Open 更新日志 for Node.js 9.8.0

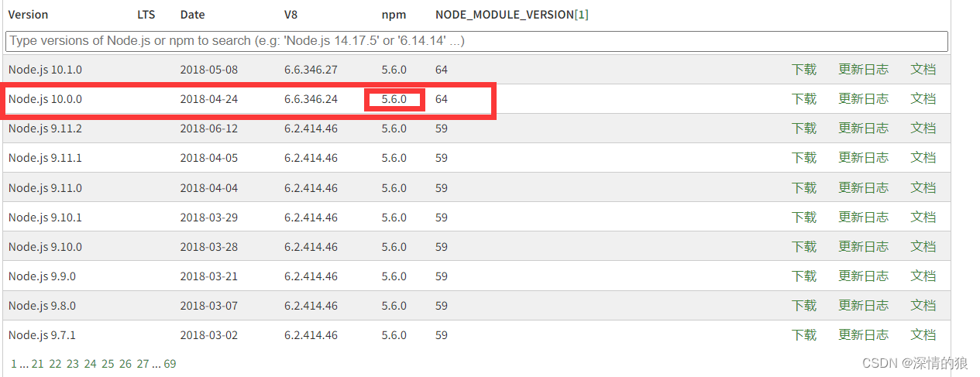863,306
